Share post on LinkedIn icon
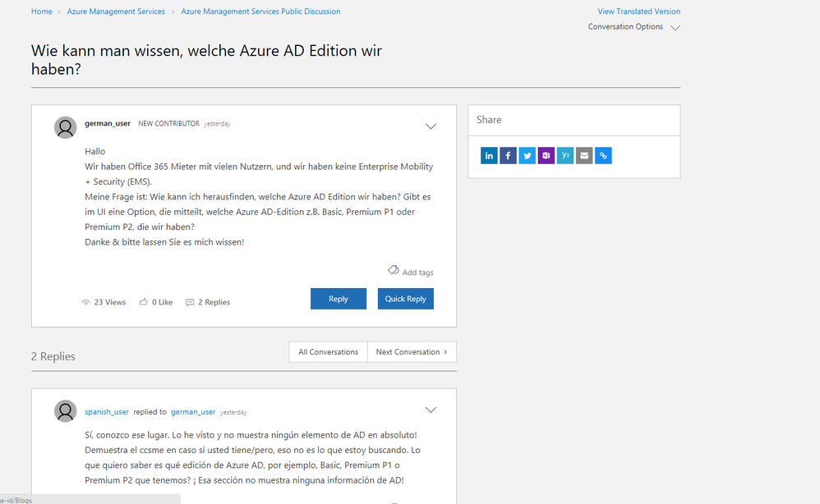The height and width of the screenshot is (504, 820). click(489, 156)
